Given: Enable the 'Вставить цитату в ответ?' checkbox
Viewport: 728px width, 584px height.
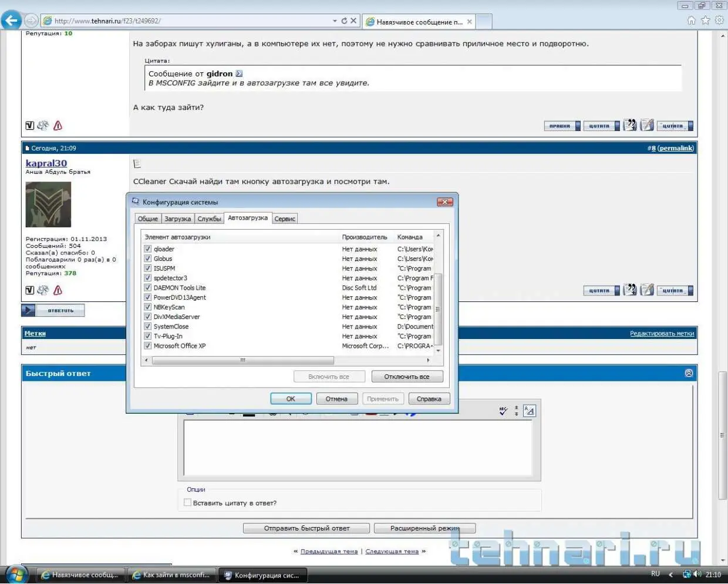Looking at the screenshot, I should coord(187,502).
